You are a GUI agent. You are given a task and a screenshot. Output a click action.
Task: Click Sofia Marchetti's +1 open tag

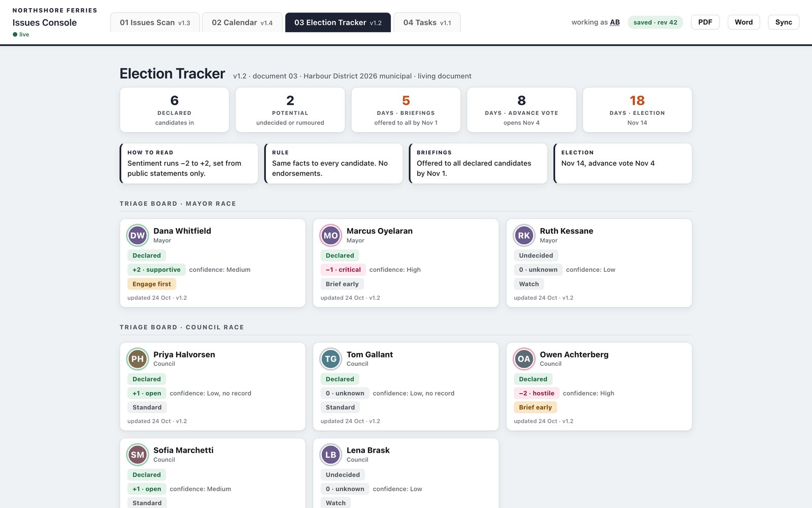(x=147, y=489)
